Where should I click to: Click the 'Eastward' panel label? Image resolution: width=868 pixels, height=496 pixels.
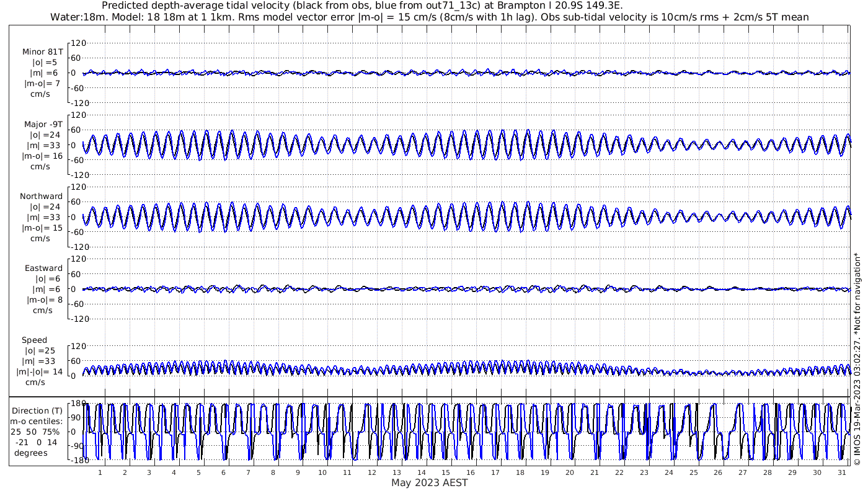[43, 268]
